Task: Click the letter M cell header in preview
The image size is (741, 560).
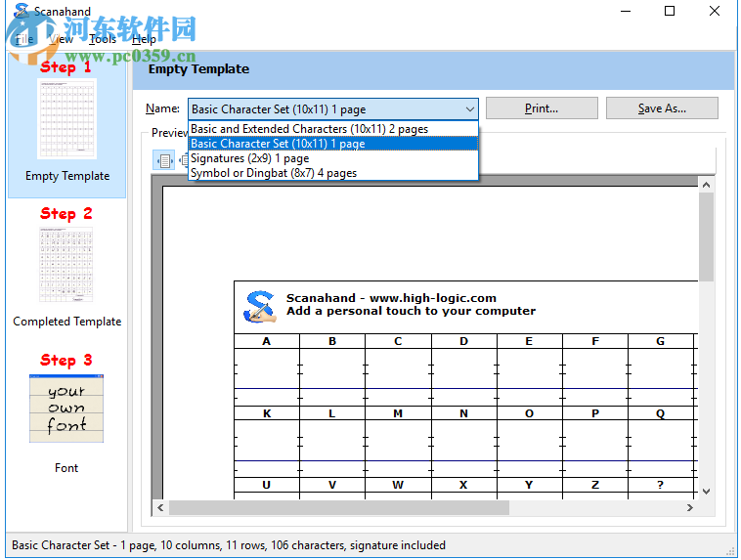Action: coord(398,413)
